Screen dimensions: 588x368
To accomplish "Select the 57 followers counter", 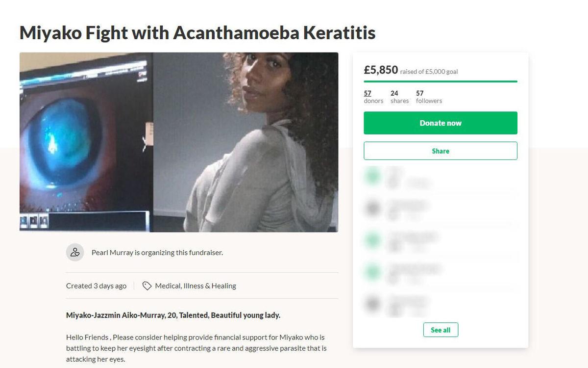I will pos(429,97).
